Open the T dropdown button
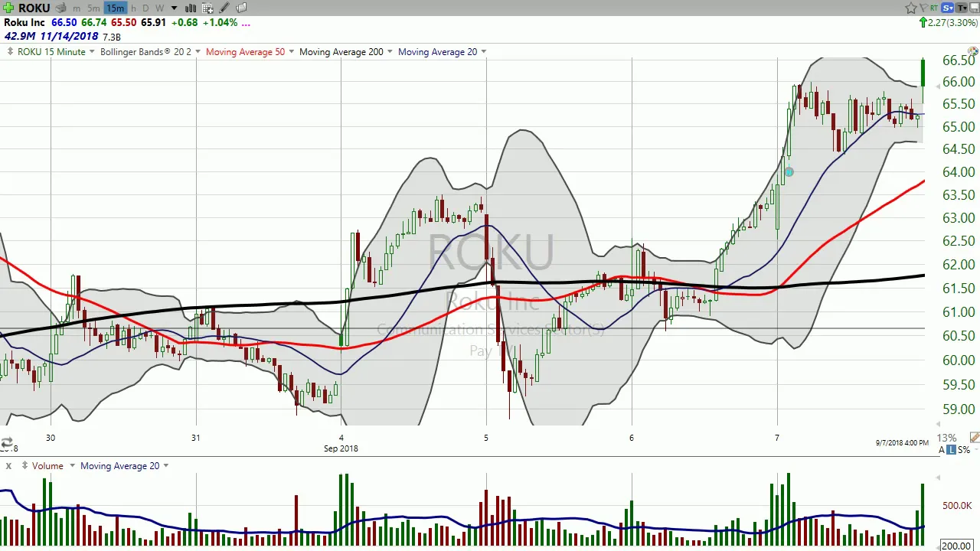 click(962, 8)
